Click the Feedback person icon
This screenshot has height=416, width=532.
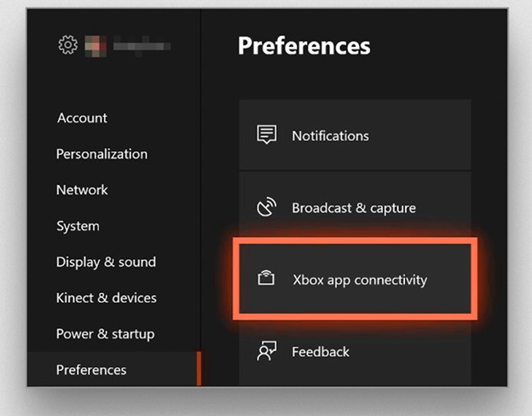pos(267,351)
